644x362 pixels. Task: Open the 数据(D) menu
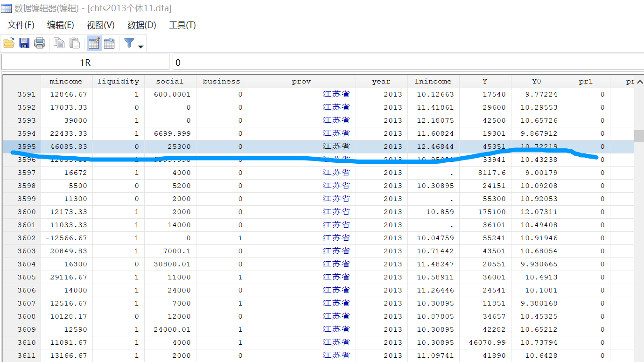[142, 25]
